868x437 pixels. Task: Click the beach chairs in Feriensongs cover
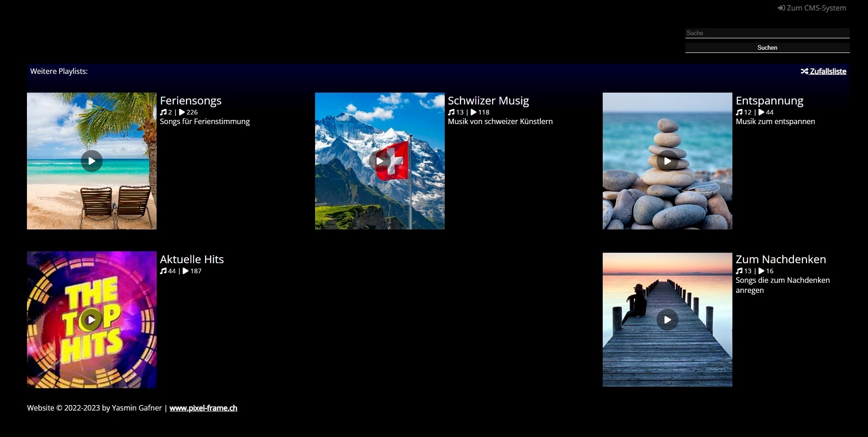[x=116, y=205]
